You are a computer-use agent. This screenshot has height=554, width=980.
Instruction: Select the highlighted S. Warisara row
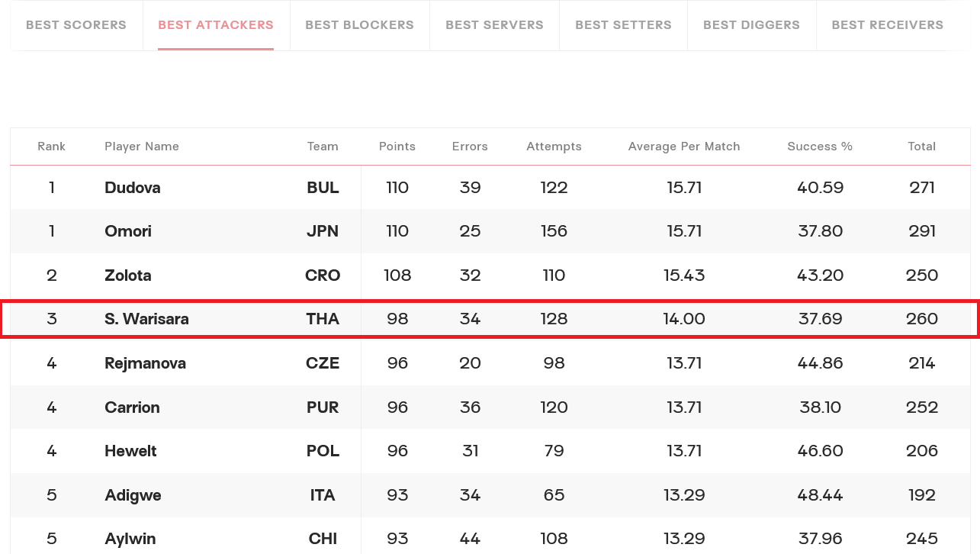490,319
